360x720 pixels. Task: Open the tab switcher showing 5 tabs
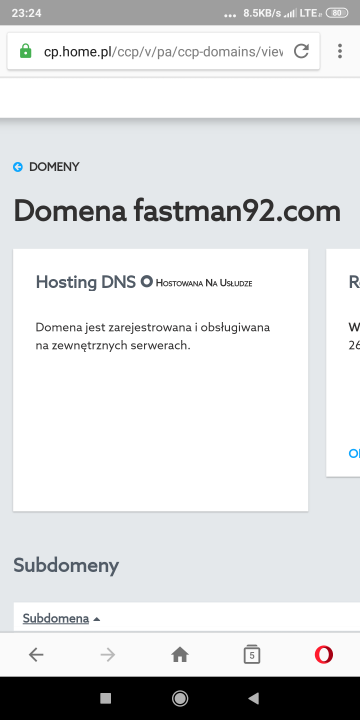pyautogui.click(x=252, y=655)
